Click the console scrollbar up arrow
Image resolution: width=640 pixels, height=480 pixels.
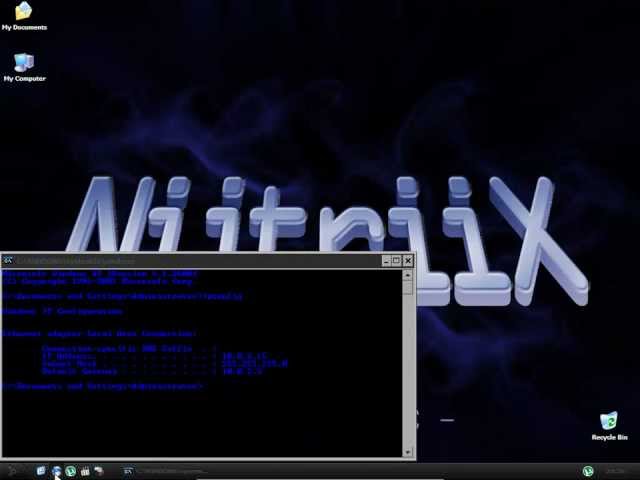point(407,276)
